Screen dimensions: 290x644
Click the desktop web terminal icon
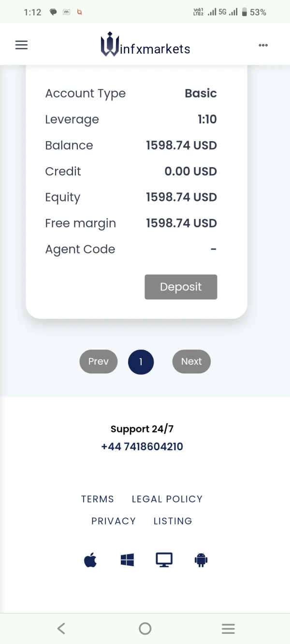click(164, 560)
